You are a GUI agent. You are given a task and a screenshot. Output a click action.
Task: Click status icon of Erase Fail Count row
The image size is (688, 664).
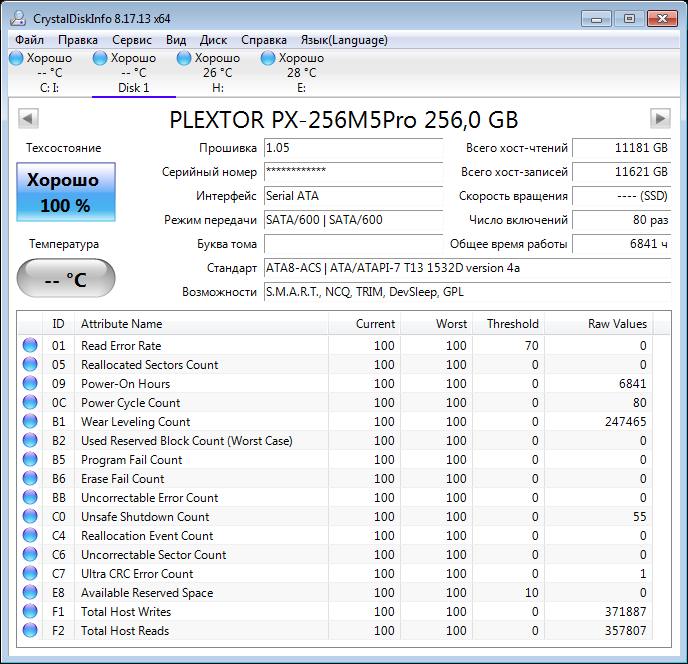coord(30,478)
